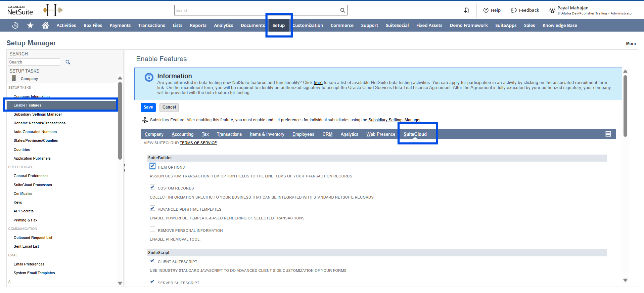Screen dimensions: 644x293
Task: Click the Oracle NetSuite logo
Action: [20, 10]
